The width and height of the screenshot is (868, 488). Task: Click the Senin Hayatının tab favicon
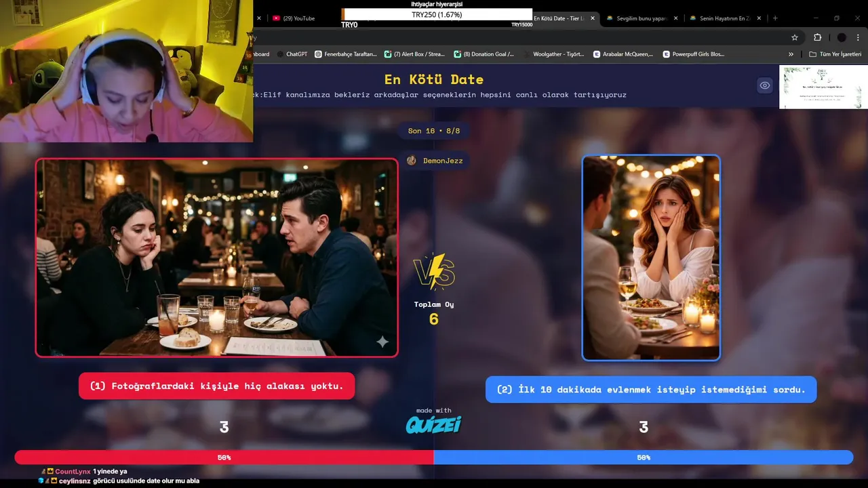click(x=693, y=18)
